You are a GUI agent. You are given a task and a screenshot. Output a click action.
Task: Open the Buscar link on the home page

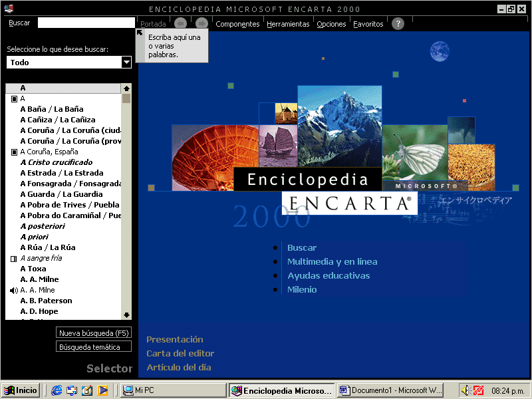pos(302,247)
